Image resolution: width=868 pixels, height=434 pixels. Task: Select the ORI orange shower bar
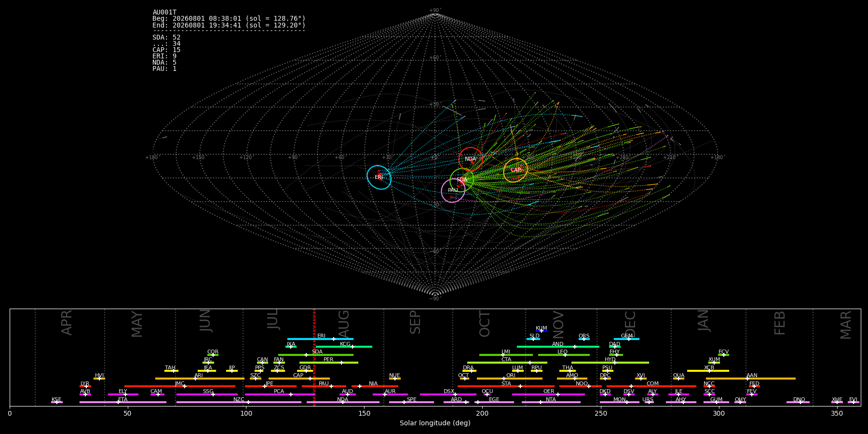510,379
